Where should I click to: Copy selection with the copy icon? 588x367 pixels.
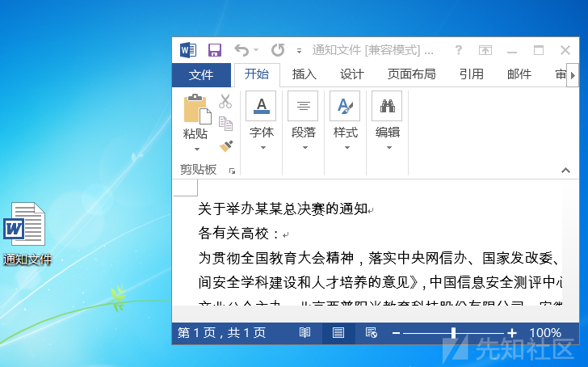point(226,124)
